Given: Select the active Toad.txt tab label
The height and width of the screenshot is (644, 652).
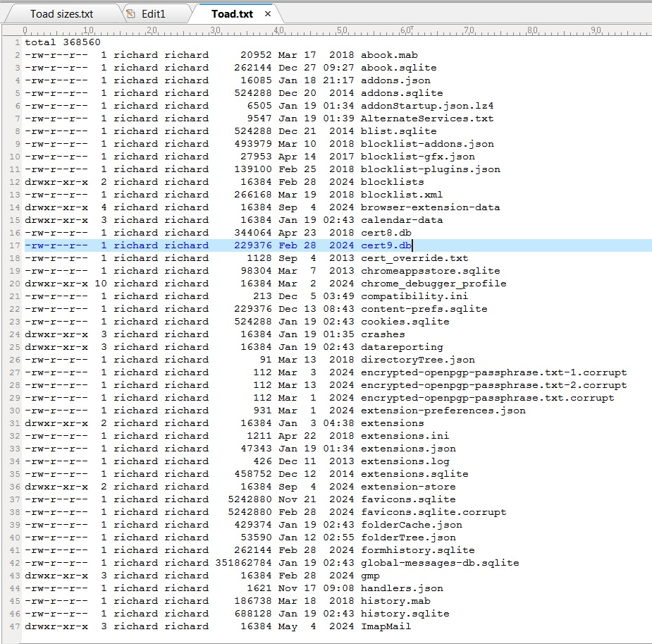Looking at the screenshot, I should (232, 14).
